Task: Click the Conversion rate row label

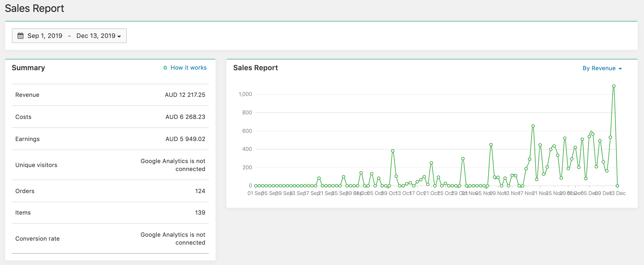Action: pyautogui.click(x=37, y=239)
